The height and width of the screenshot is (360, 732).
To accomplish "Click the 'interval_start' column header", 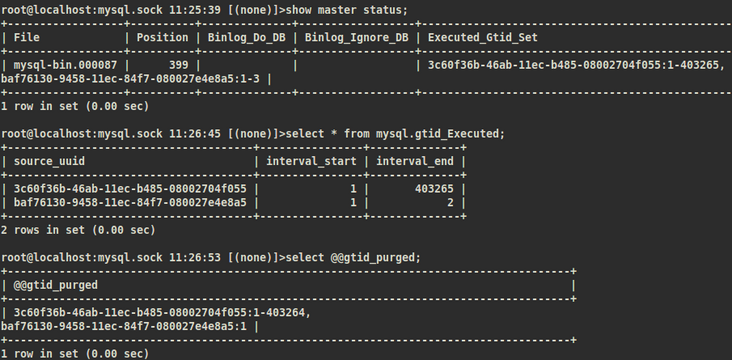I will (x=311, y=162).
